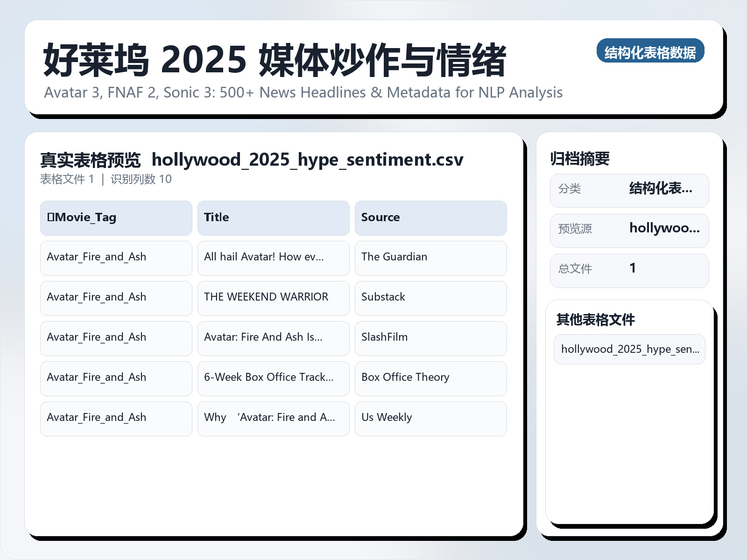Click the Us Weekly source cell

pyautogui.click(x=430, y=418)
